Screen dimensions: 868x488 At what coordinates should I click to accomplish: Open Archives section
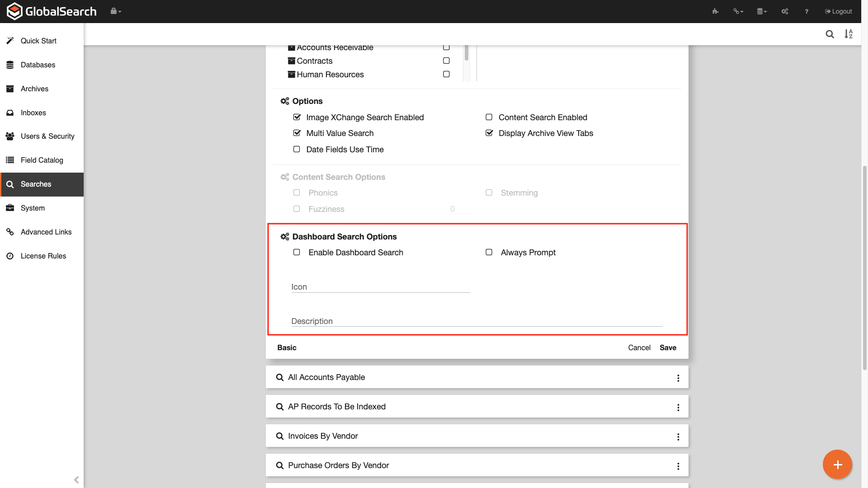(x=34, y=89)
